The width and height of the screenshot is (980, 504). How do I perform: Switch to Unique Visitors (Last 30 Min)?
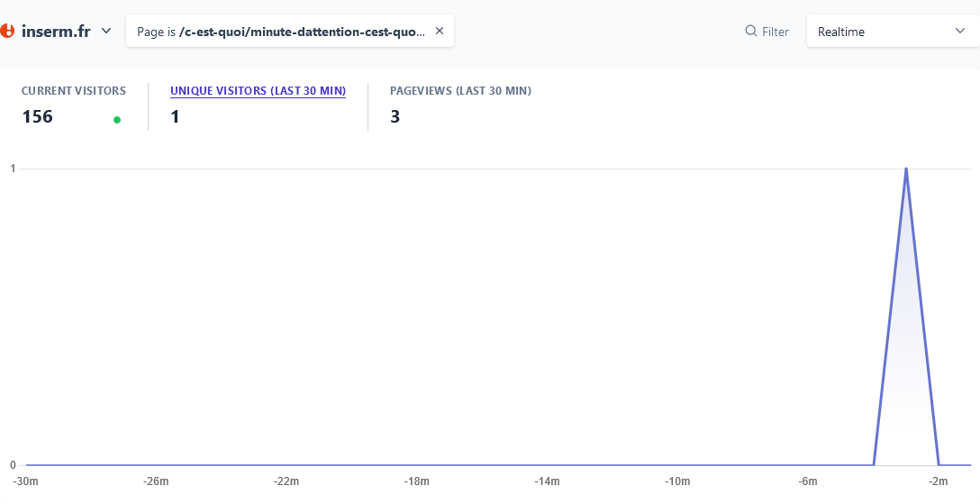pyautogui.click(x=258, y=91)
